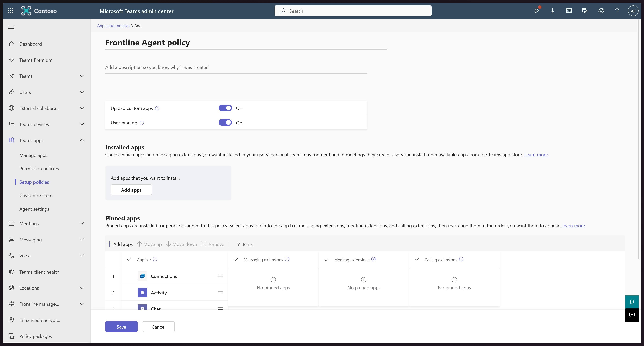Click the policy description input field
The width and height of the screenshot is (644, 346).
pyautogui.click(x=236, y=67)
